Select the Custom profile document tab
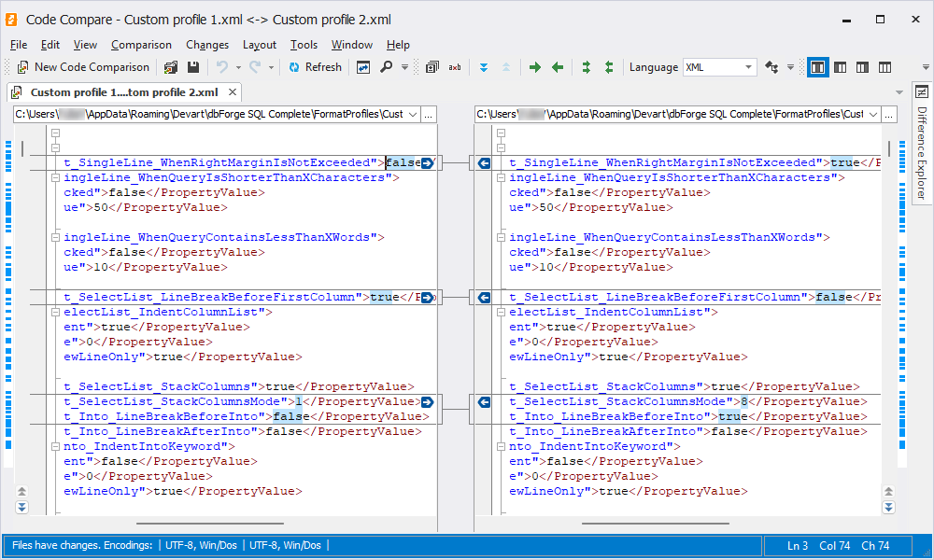 click(123, 92)
